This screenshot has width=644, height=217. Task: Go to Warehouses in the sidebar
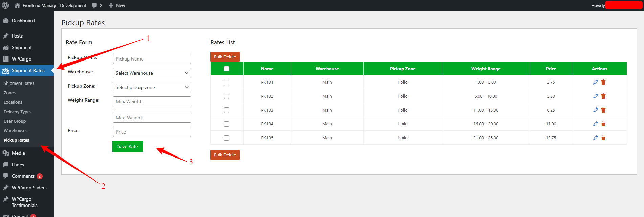(16, 130)
